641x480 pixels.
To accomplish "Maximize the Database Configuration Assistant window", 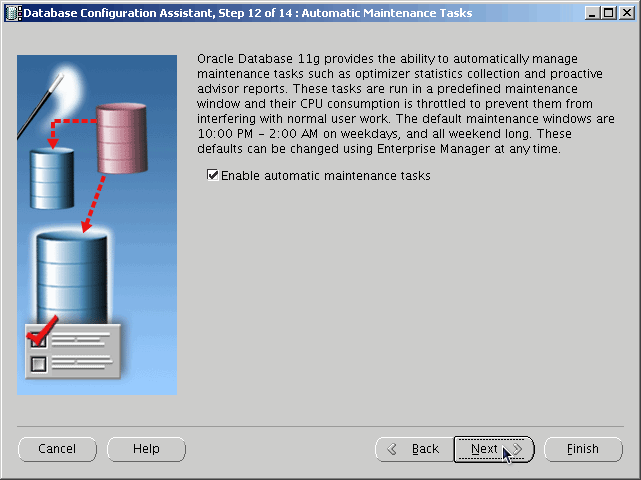I will 608,13.
